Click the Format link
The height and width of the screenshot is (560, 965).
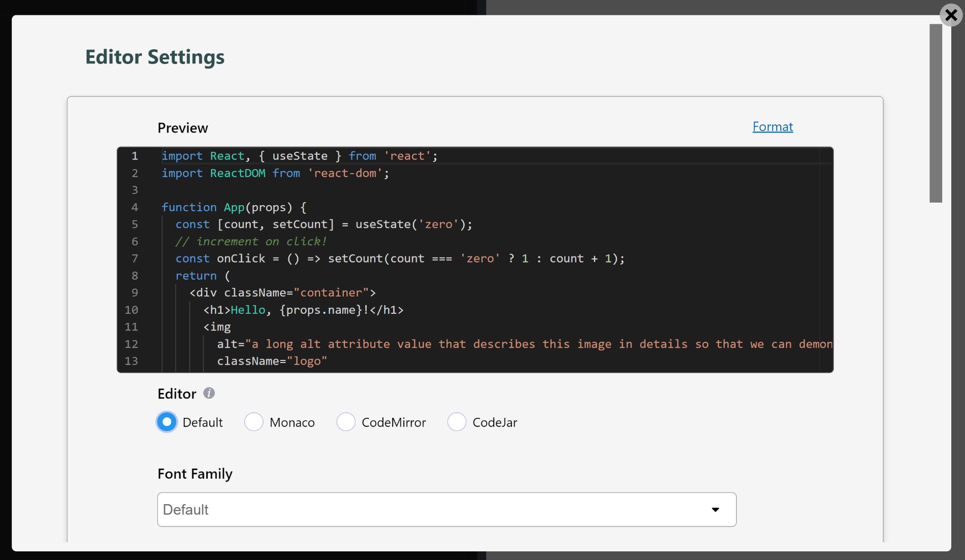(x=773, y=126)
